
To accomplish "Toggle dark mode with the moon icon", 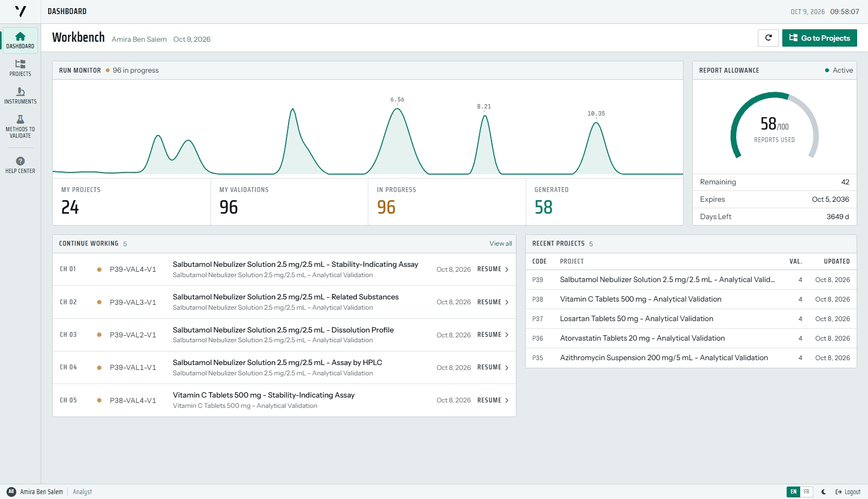I will coord(824,492).
